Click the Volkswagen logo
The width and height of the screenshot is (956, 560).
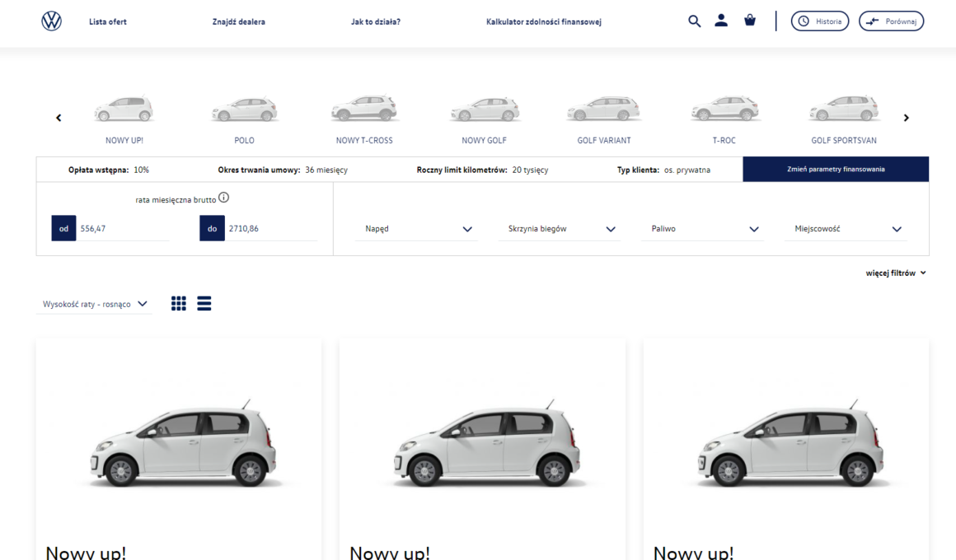tap(52, 21)
